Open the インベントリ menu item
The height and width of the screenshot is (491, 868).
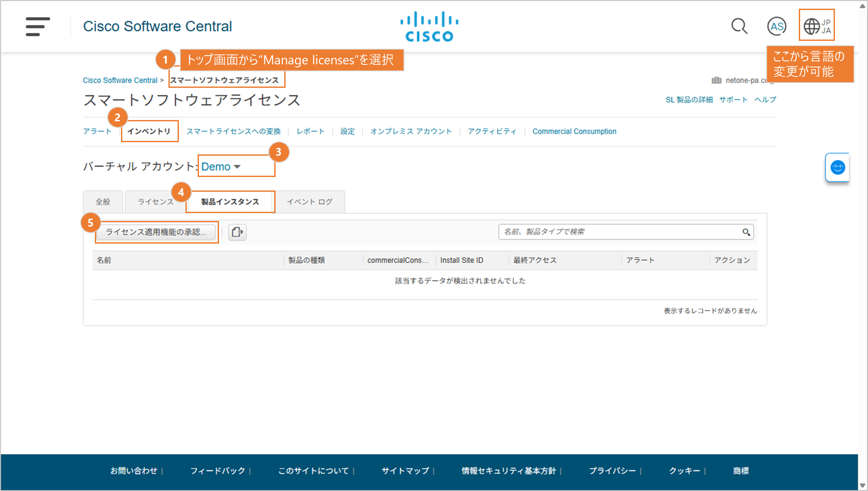[x=149, y=131]
